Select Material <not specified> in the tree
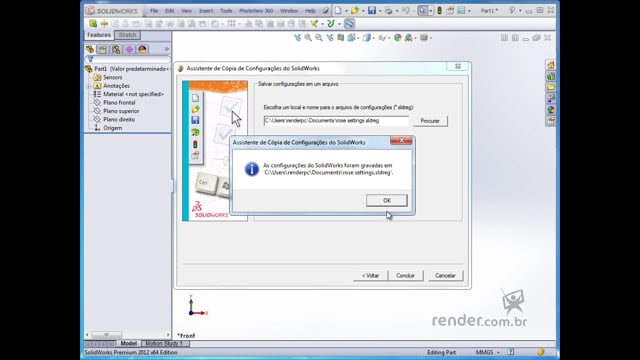Screen dimensions: 640x360 coord(133,94)
